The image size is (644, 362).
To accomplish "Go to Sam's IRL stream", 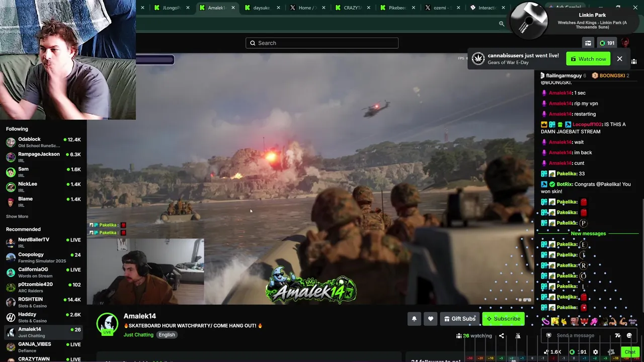I will click(43, 172).
